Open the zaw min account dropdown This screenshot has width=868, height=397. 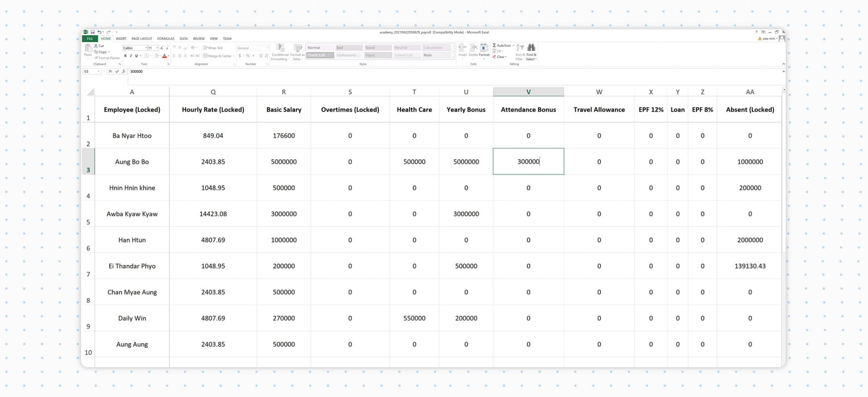pyautogui.click(x=770, y=39)
